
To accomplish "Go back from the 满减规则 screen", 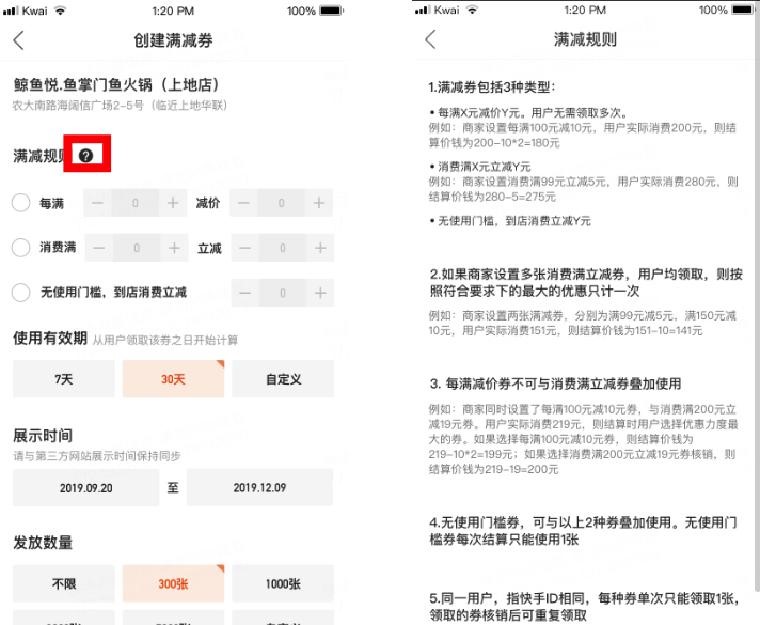I will click(430, 39).
